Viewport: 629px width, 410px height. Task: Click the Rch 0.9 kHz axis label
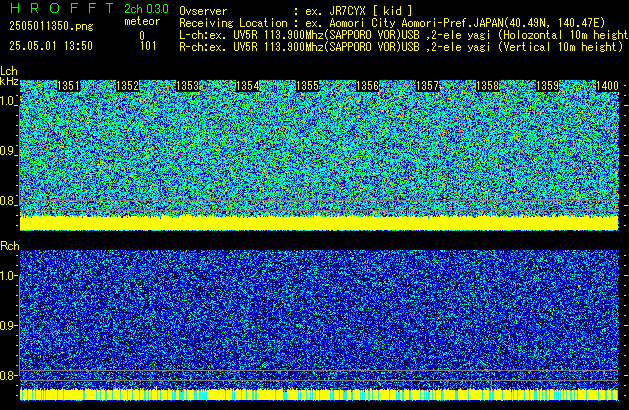[8, 325]
